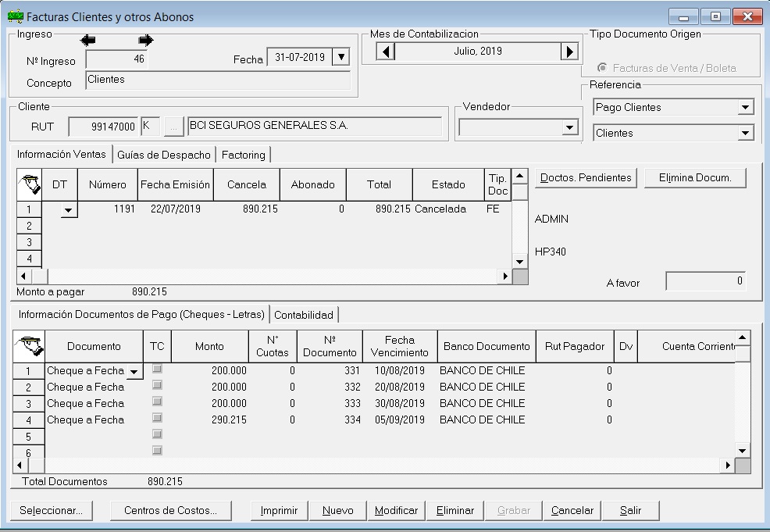
Task: Open Documento type dropdown in payment row 1
Action: coord(134,371)
